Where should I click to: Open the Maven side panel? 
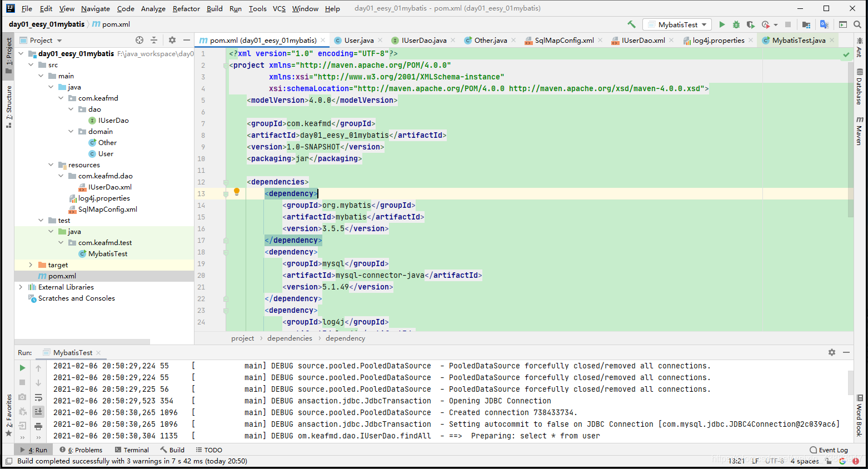click(859, 131)
